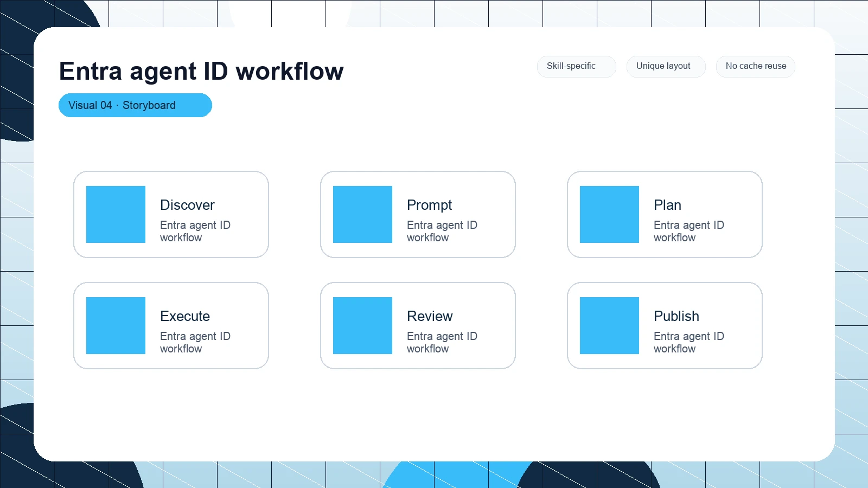Click the Visual 04 · Storyboard pill
Screen dimensions: 868x488
pyautogui.click(x=135, y=105)
